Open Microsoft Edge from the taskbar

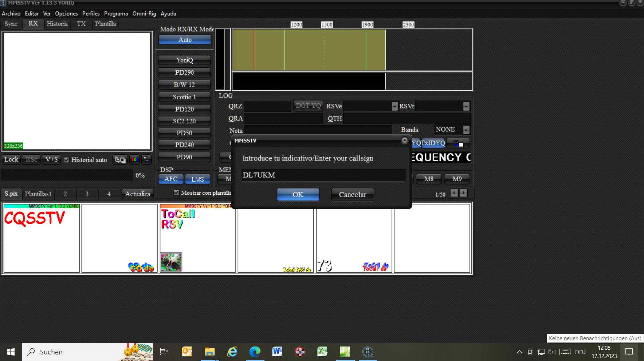tap(255, 352)
